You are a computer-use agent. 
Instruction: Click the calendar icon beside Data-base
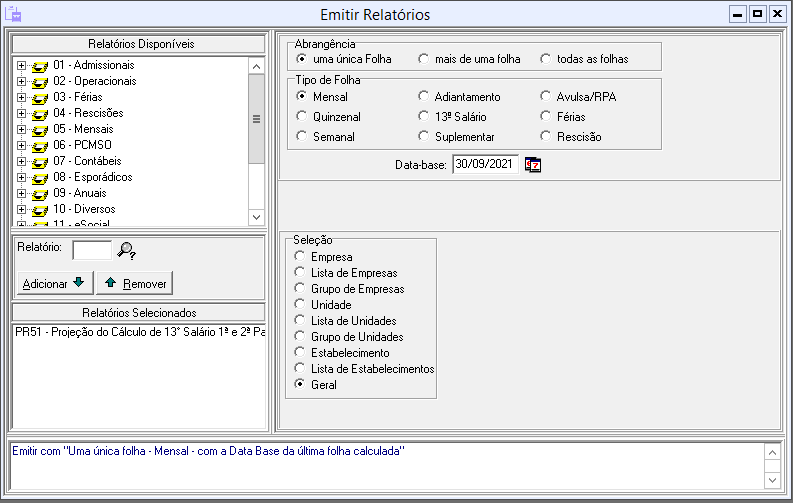533,165
